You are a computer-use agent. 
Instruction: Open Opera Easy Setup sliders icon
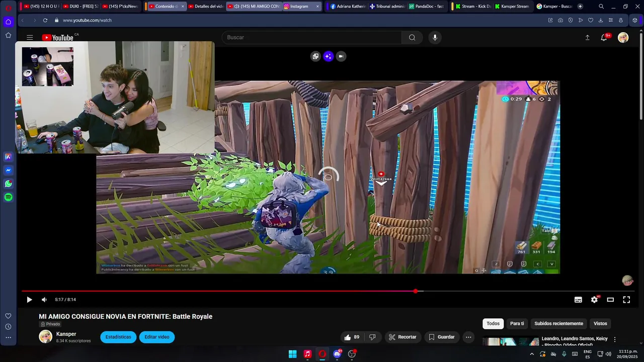point(611,20)
